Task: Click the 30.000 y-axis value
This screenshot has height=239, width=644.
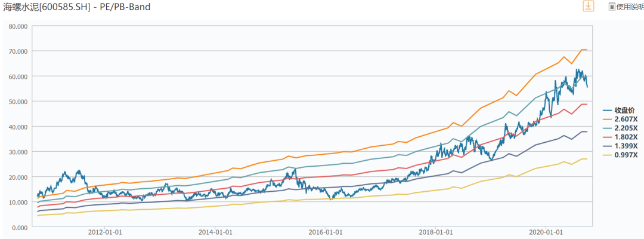Action: (18, 152)
